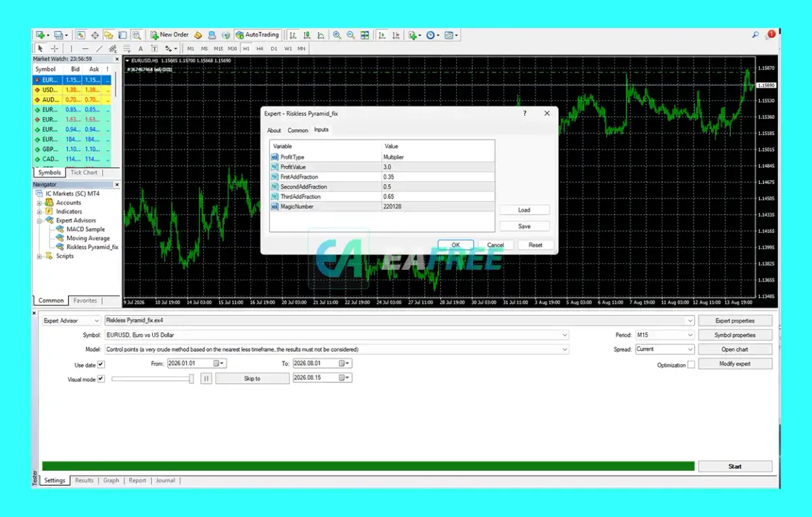Open the From date picker dropdown
812x517 pixels.
pyautogui.click(x=219, y=363)
